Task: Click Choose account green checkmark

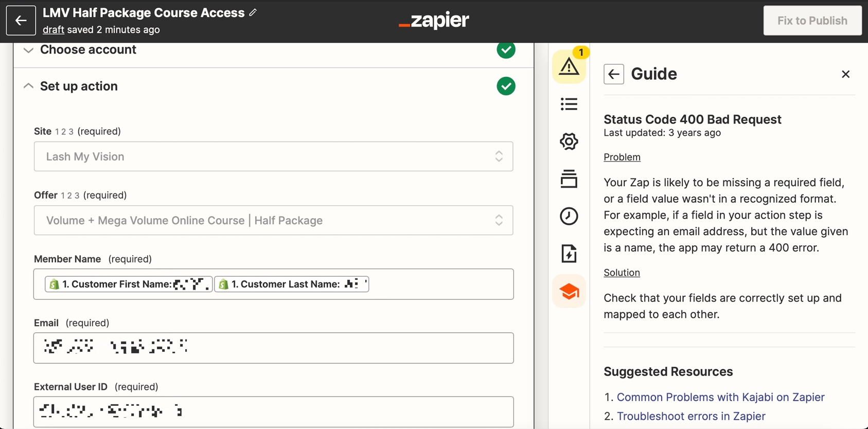Action: point(506,50)
